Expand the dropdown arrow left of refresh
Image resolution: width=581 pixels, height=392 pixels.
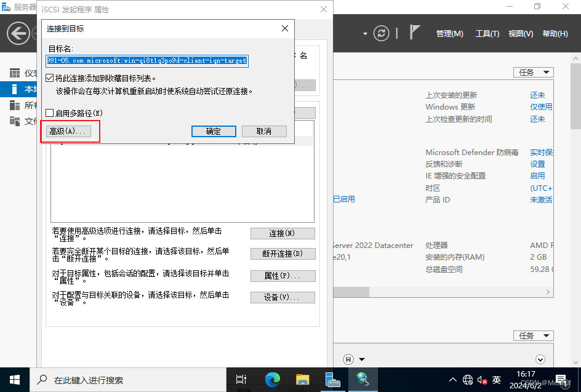(x=365, y=34)
